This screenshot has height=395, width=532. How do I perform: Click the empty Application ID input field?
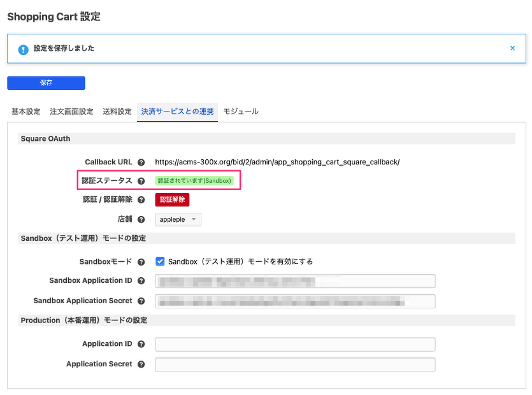294,343
